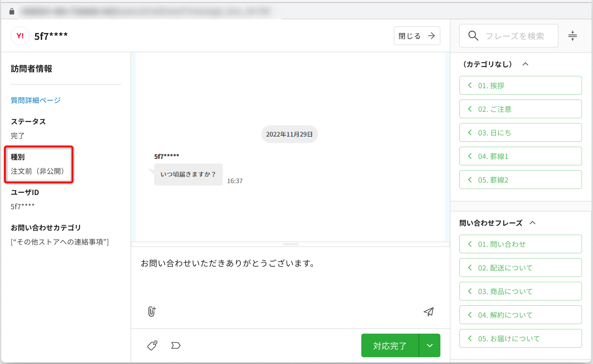
Task: Click the 閉じる button
Action: [x=417, y=36]
